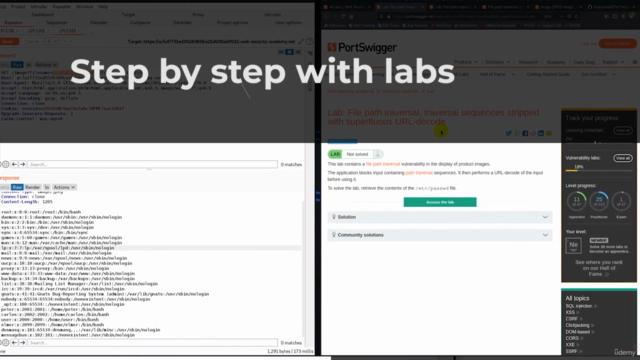Go to next match above Response pane
Viewport: 640px width, 360px height.
22,164
